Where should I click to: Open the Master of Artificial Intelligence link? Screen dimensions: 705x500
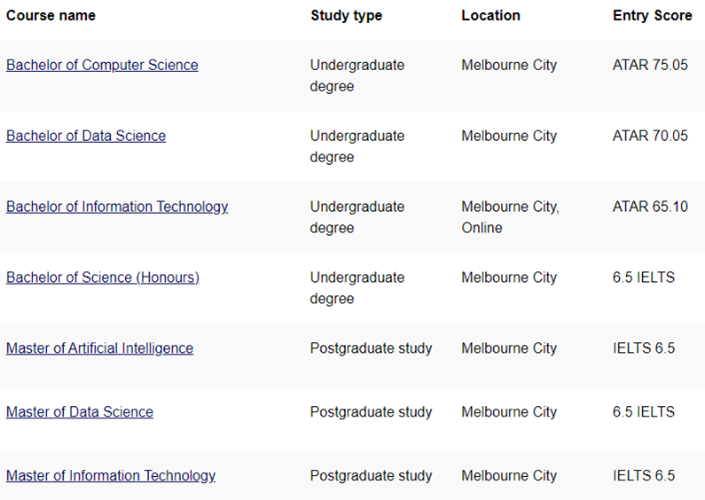[100, 348]
